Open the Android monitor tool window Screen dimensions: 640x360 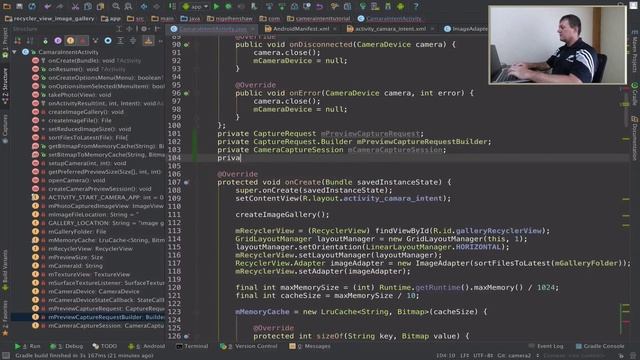tap(147, 346)
